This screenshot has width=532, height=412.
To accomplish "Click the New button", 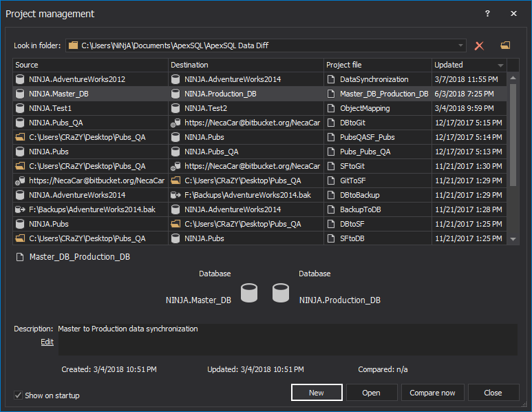I will point(317,393).
